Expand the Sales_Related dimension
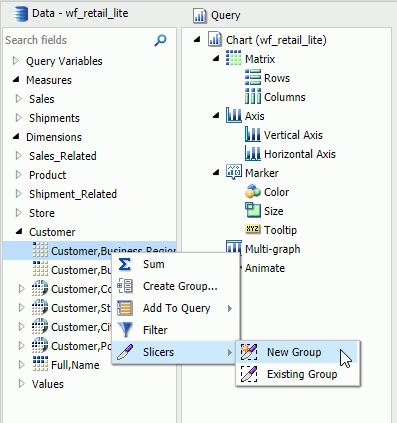 coord(19,156)
